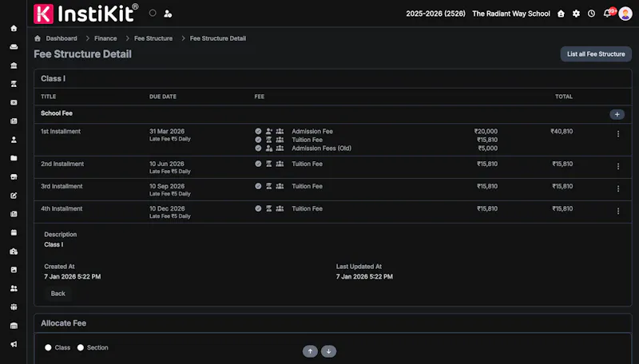
Task: Click the home icon in the top-right header
Action: [562, 14]
